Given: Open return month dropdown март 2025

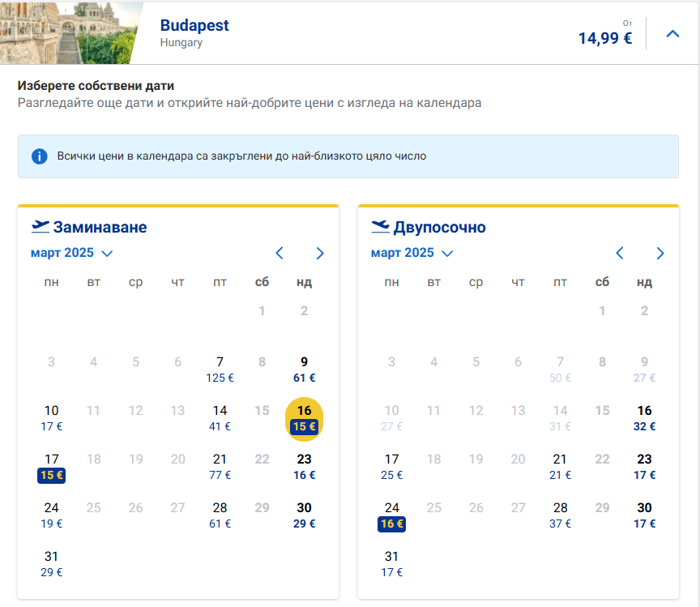Looking at the screenshot, I should [x=412, y=253].
